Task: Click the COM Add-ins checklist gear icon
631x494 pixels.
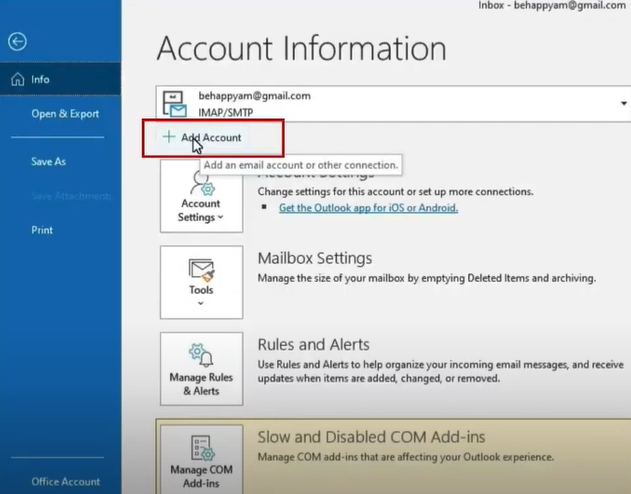Action: (202, 447)
